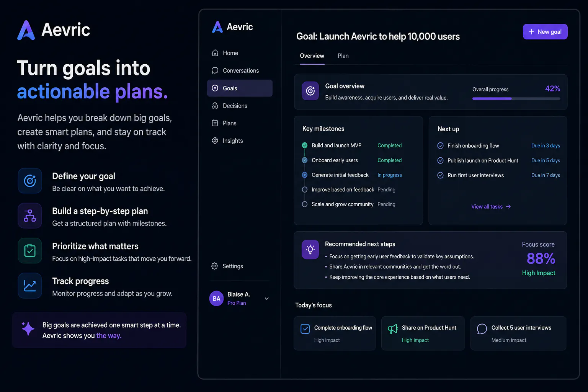Click the High Impact label under Focus score
This screenshot has height=392, width=588.
[539, 273]
